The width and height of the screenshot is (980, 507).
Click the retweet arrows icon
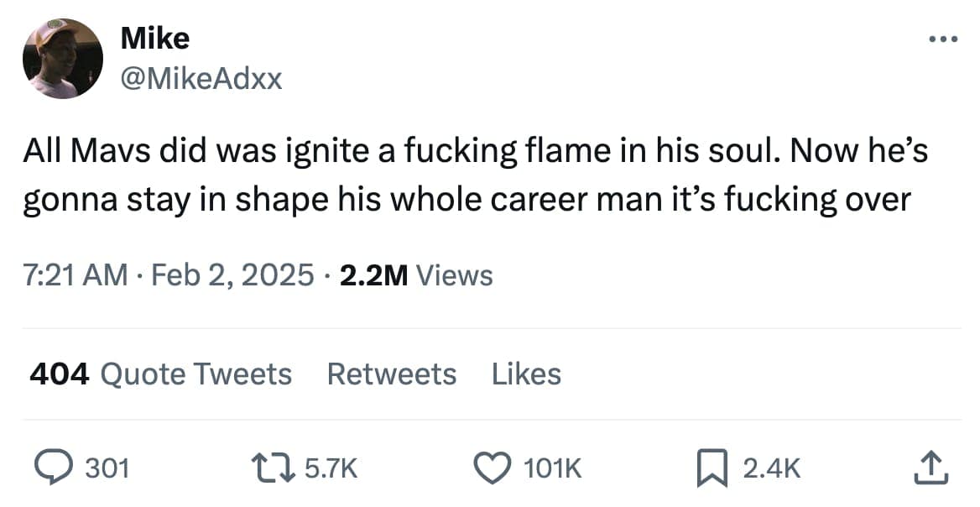point(274,468)
